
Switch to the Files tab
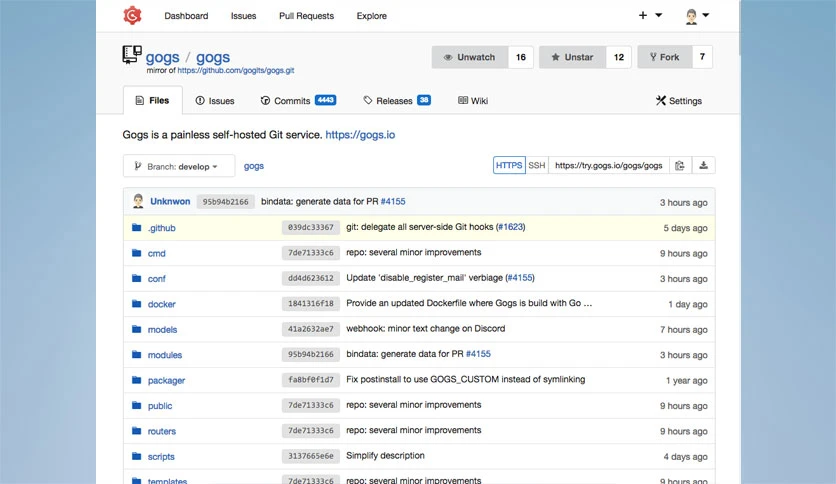coord(152,100)
